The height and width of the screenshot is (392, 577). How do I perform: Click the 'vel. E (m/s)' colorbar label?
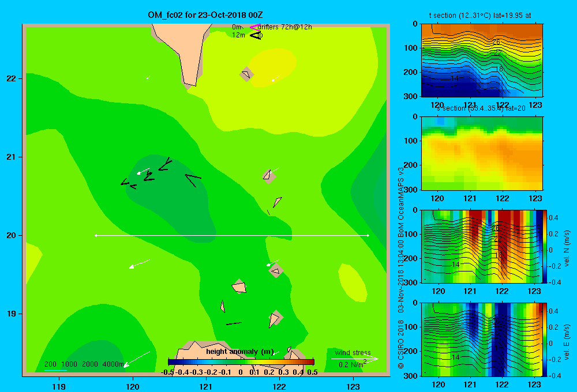(567, 341)
